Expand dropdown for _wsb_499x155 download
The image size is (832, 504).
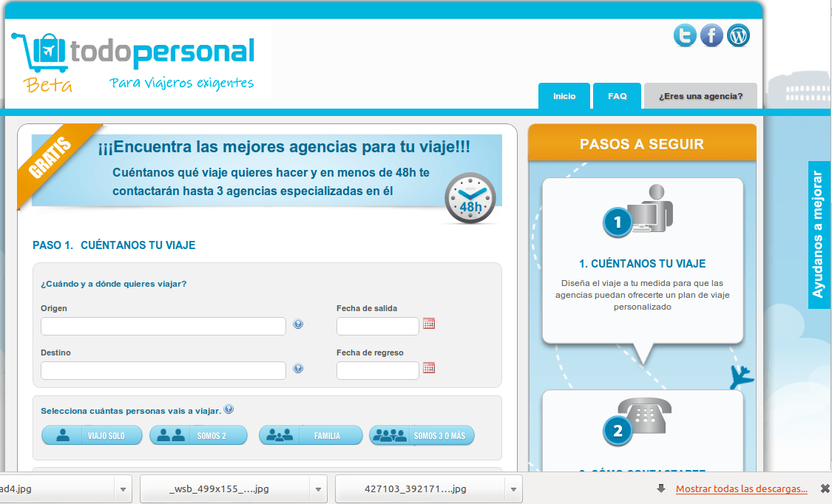tap(317, 489)
